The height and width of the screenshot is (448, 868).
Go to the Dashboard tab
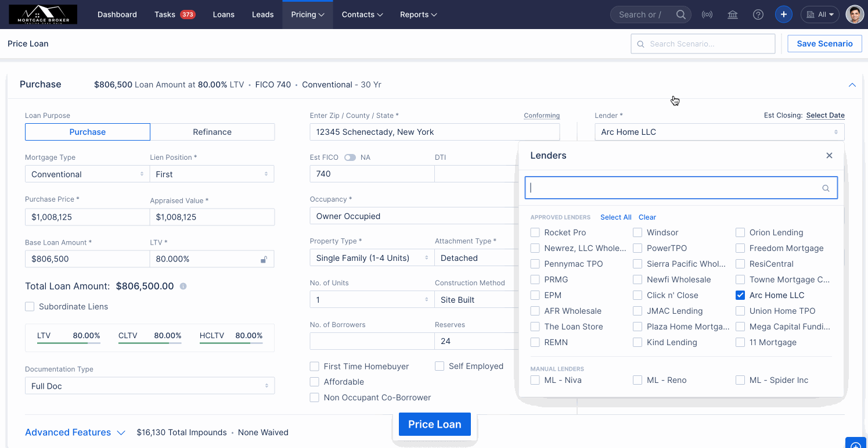coord(117,15)
